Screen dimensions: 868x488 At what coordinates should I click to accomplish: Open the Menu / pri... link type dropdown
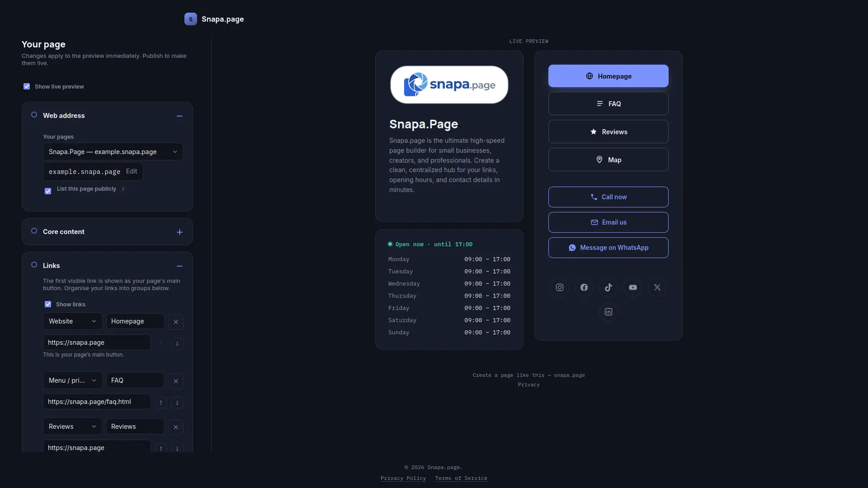coord(73,380)
